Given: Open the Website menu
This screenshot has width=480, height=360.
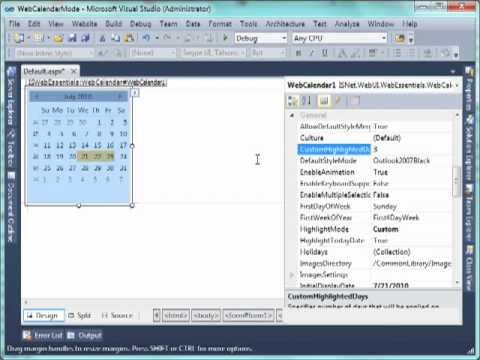Looking at the screenshot, I should (85, 24).
